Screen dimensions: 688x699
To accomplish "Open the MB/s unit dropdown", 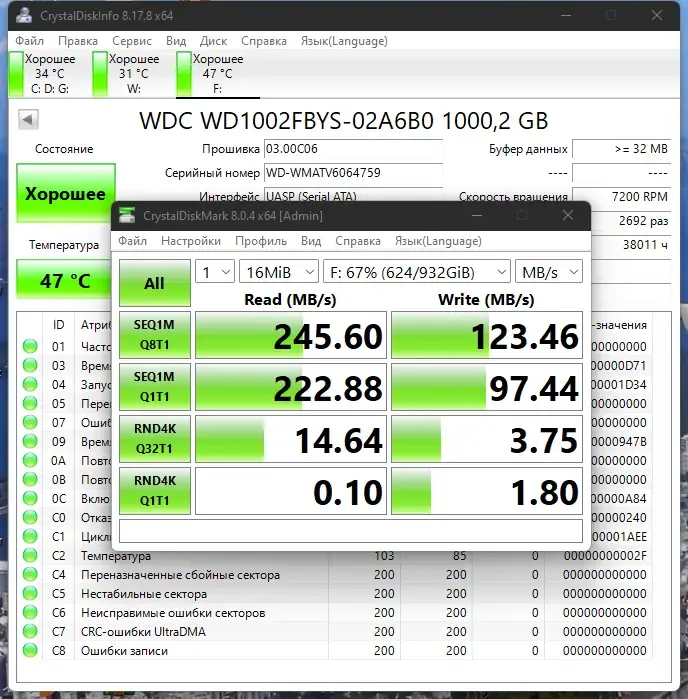I will 549,271.
